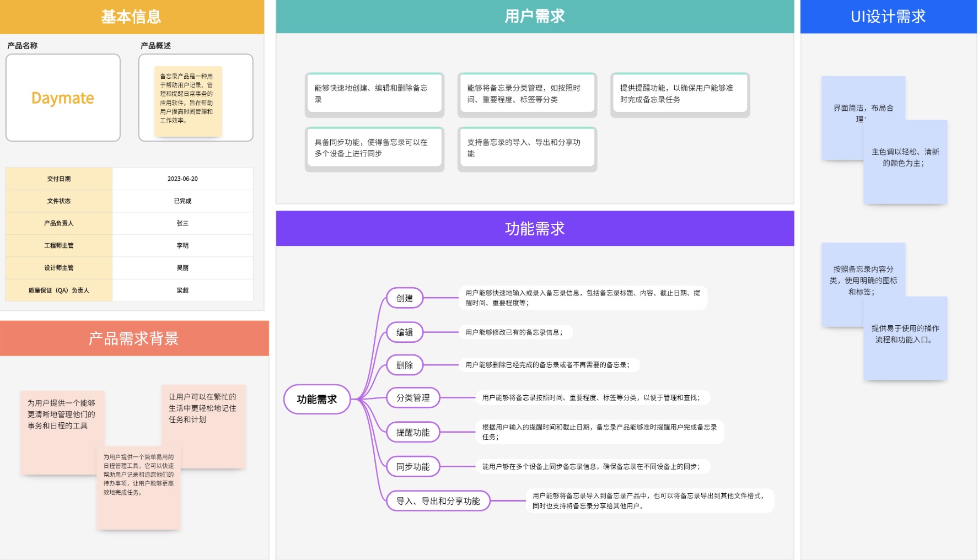This screenshot has width=978, height=560.
Task: Select the Daymate product name card
Action: tap(63, 98)
